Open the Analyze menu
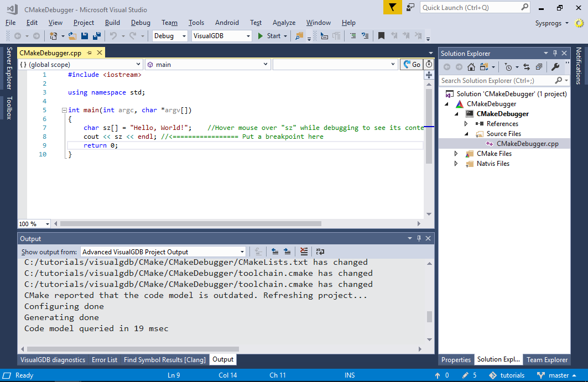 (284, 23)
